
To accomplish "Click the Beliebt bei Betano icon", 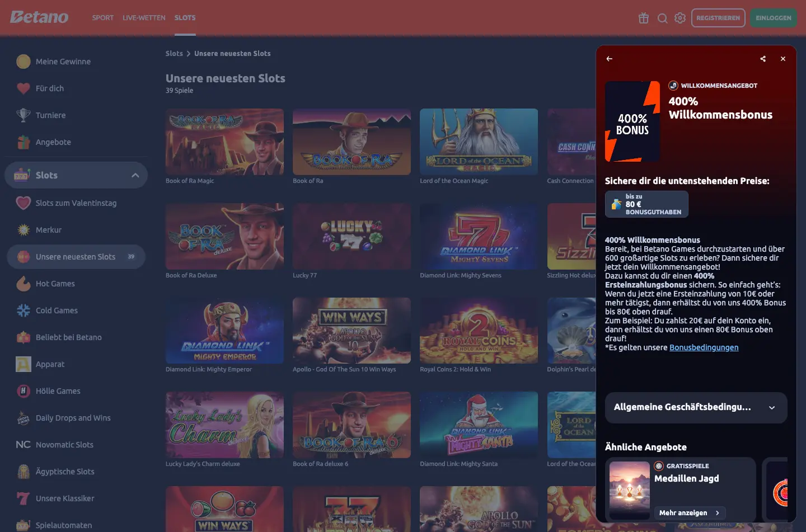I will pyautogui.click(x=24, y=337).
